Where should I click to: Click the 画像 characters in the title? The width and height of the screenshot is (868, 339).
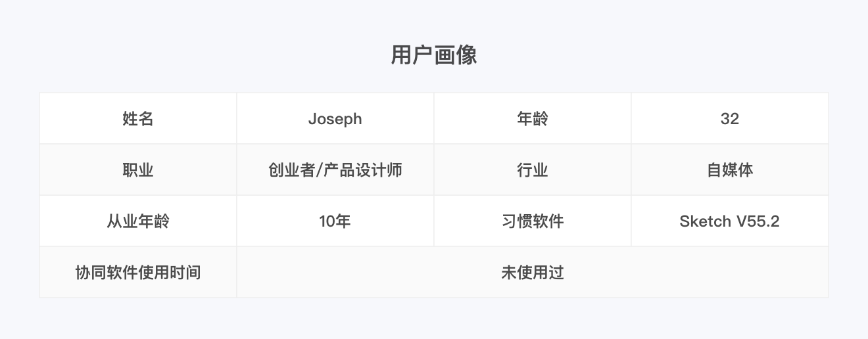pyautogui.click(x=456, y=55)
